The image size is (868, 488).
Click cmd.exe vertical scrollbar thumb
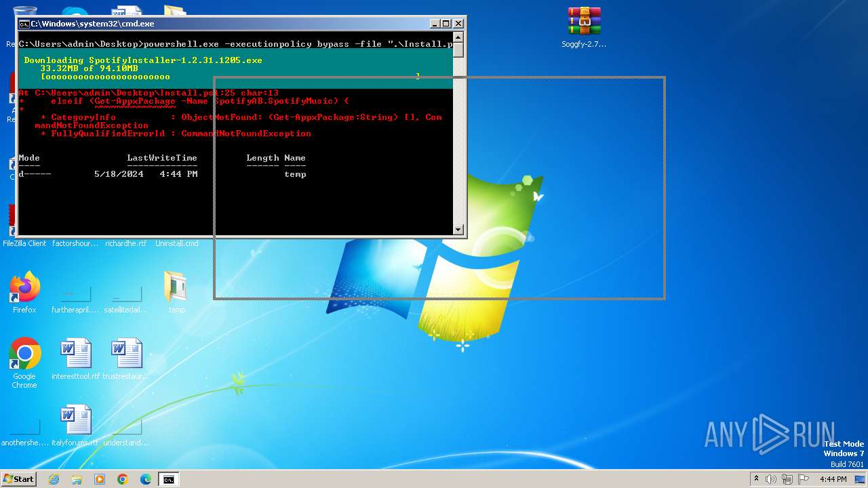[x=458, y=50]
